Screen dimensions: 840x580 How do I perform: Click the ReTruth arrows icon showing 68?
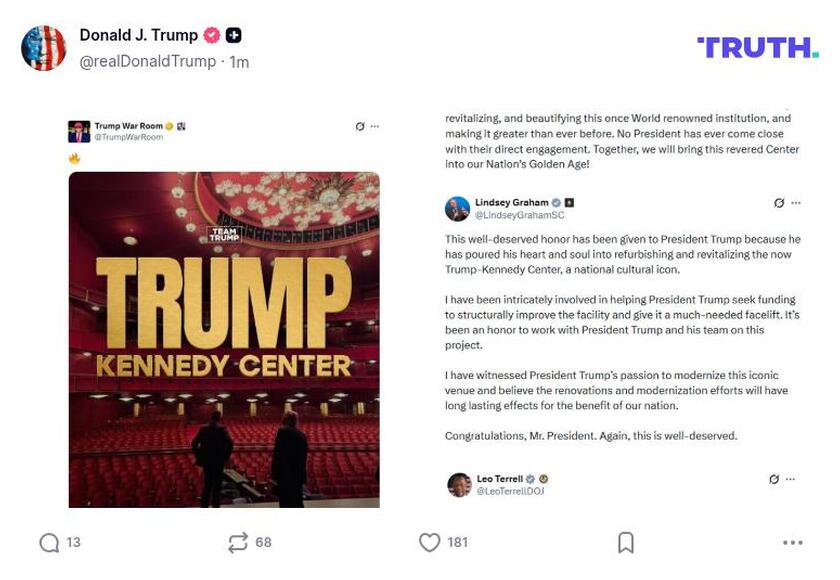click(x=236, y=541)
